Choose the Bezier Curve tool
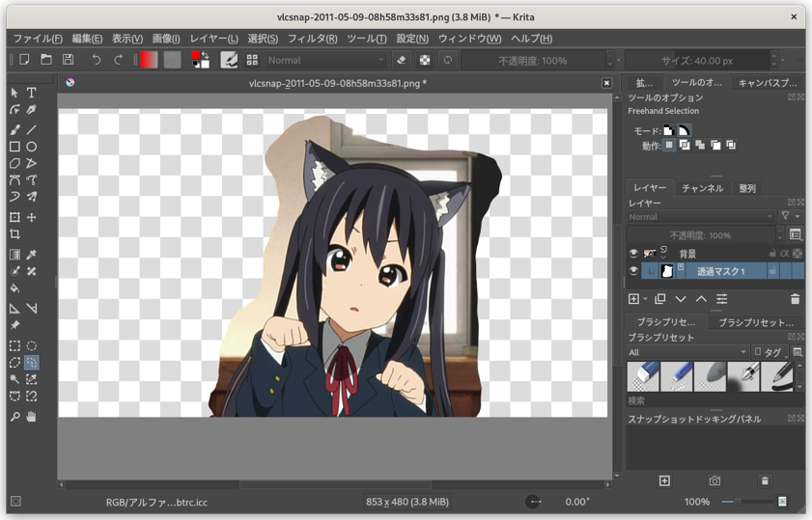 (x=14, y=179)
